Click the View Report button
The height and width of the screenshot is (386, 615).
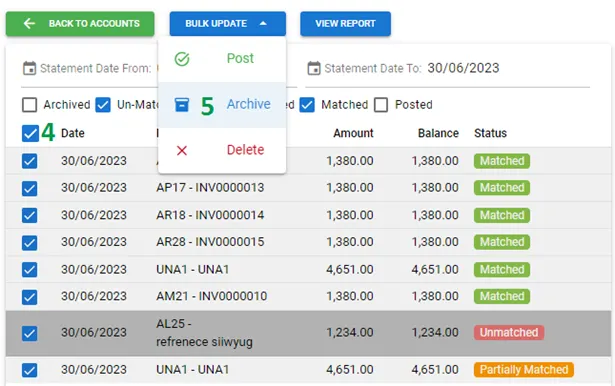[346, 24]
